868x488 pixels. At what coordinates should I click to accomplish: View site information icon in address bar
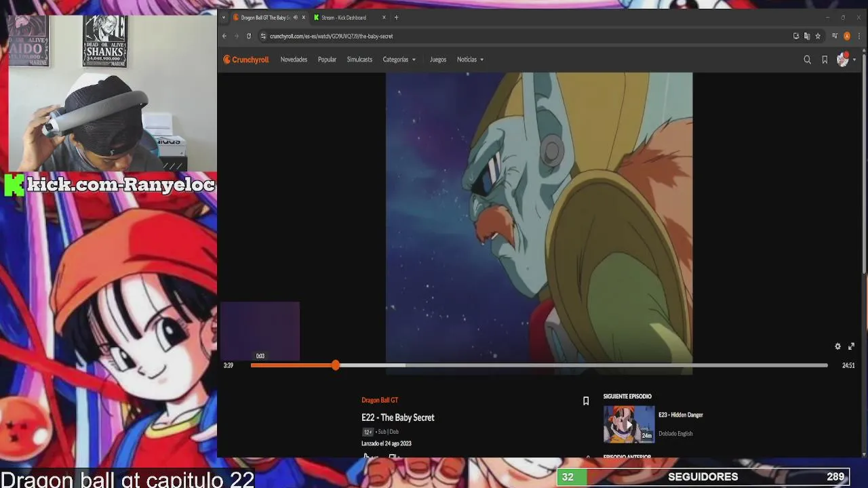(263, 36)
